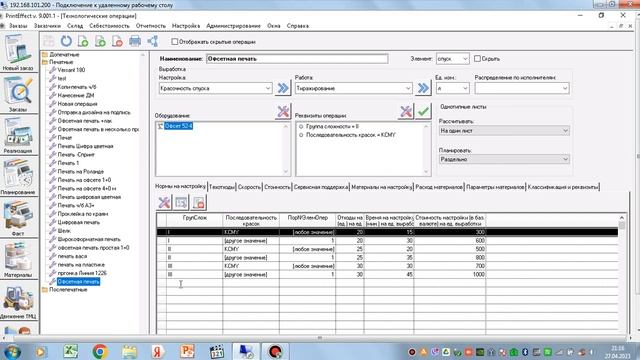Click the double arrow next to Настройка dropdown

282,88
